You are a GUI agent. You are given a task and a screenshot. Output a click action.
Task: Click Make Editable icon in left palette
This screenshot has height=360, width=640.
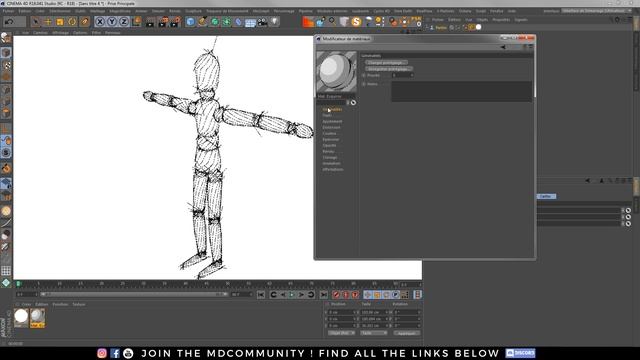6,38
